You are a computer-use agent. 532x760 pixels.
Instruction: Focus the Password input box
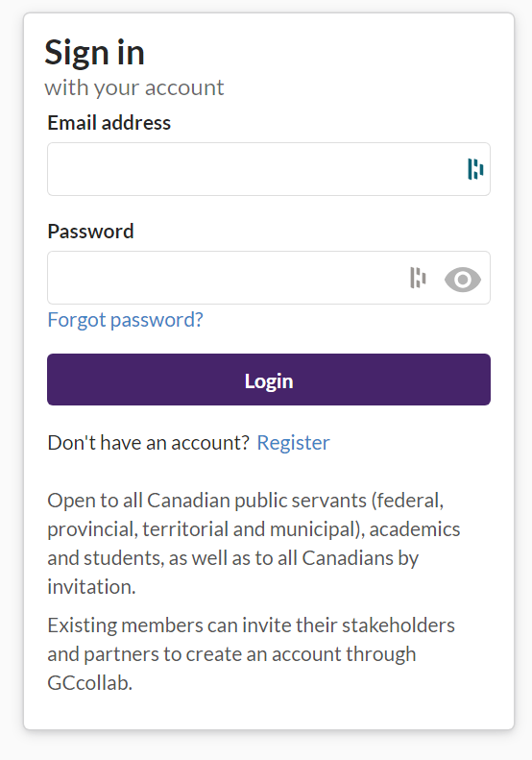[x=269, y=278]
